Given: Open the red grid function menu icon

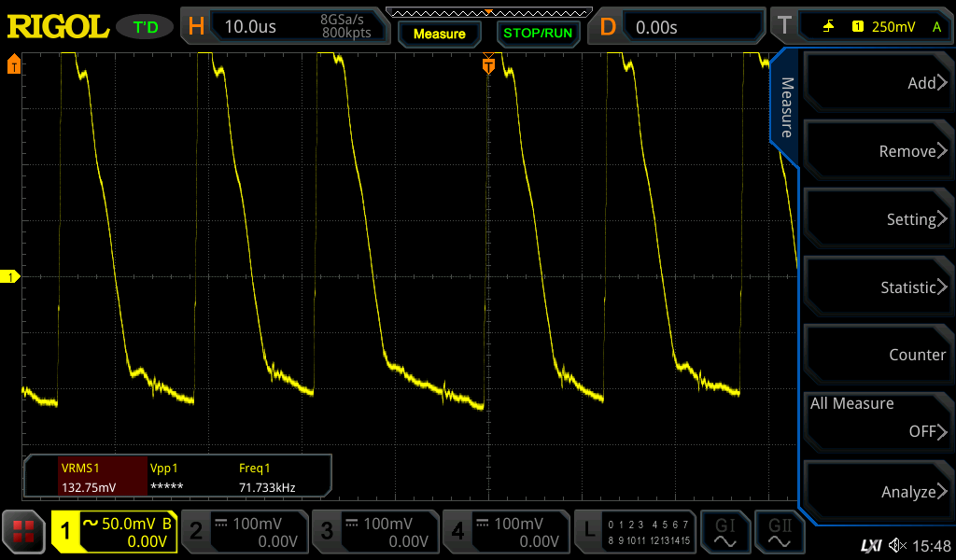Looking at the screenshot, I should click(23, 532).
